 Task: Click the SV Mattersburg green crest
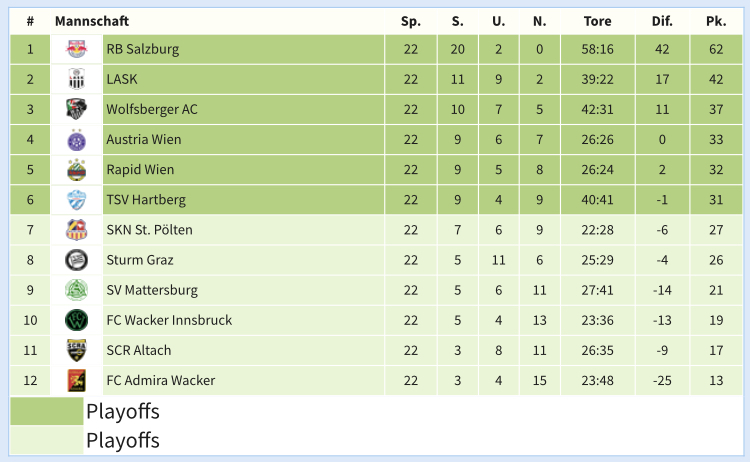pos(77,290)
